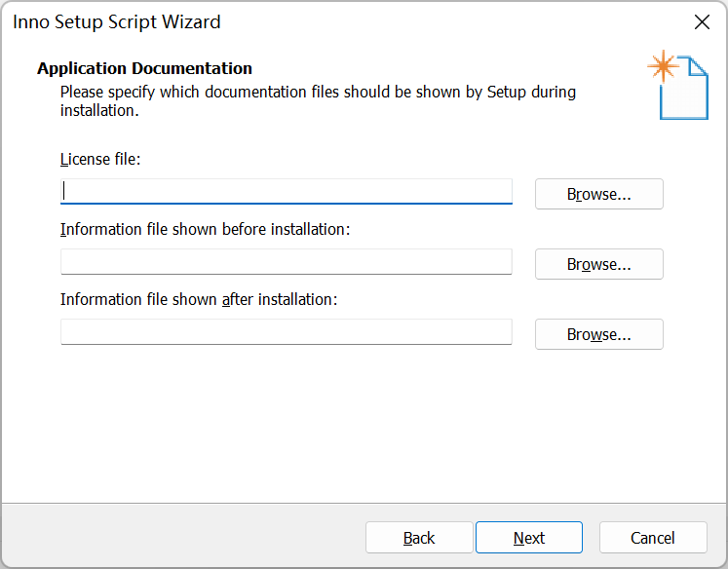Browse for a license file
Image resolution: width=728 pixels, height=569 pixels.
(598, 194)
